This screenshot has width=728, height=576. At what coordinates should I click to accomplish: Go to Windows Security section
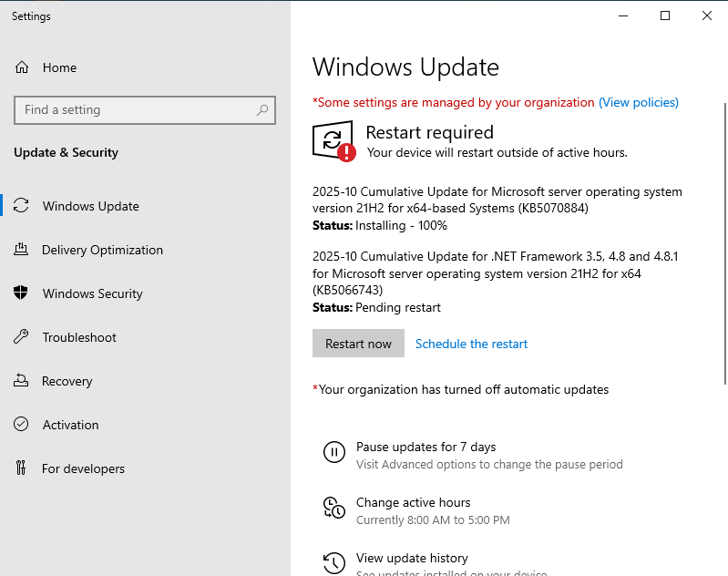tap(92, 293)
